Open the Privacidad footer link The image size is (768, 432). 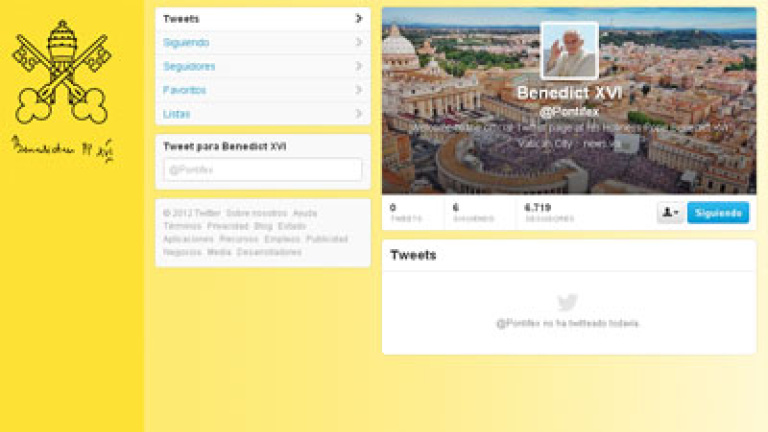click(228, 226)
